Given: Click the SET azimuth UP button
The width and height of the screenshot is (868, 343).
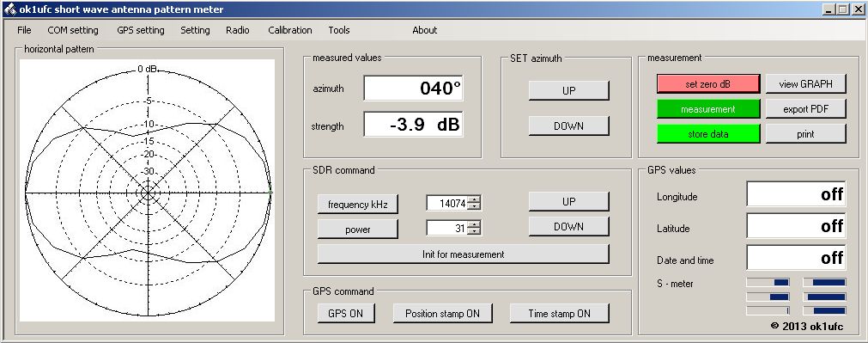Looking at the screenshot, I should pos(568,91).
